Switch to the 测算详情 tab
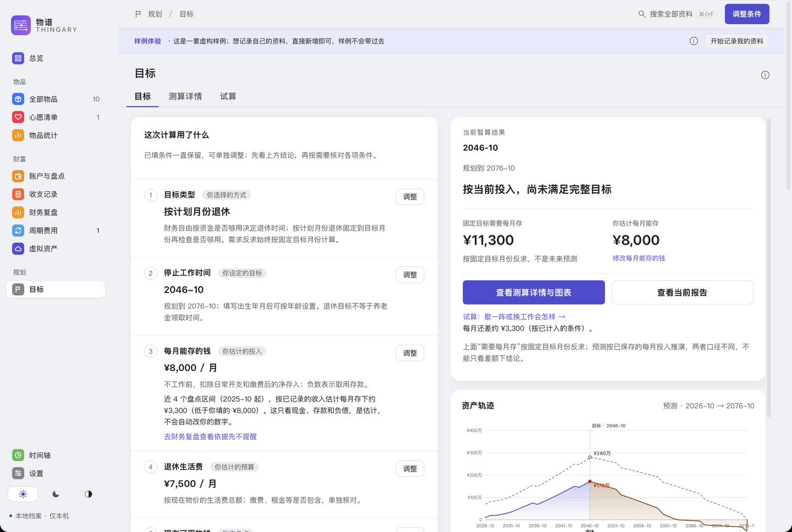This screenshot has height=532, width=792. [185, 97]
